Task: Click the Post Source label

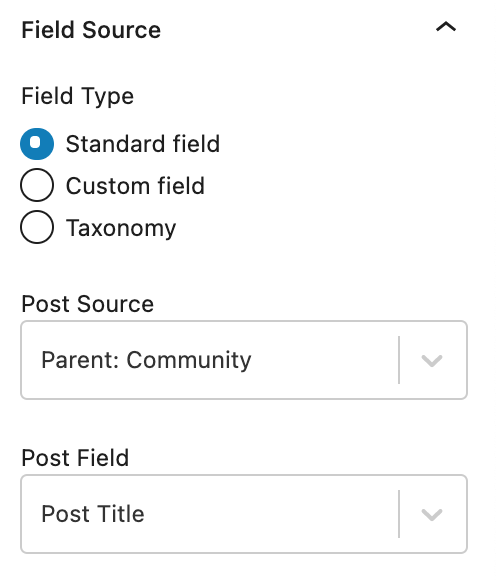Action: 87,304
